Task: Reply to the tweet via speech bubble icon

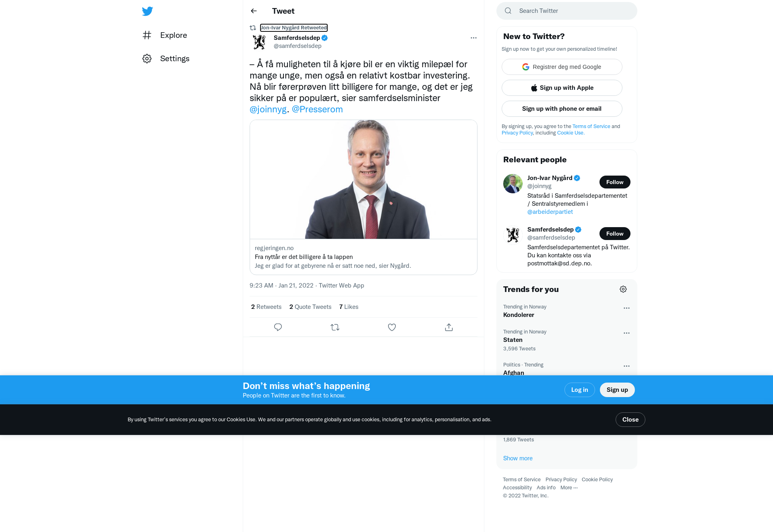Action: 278,327
